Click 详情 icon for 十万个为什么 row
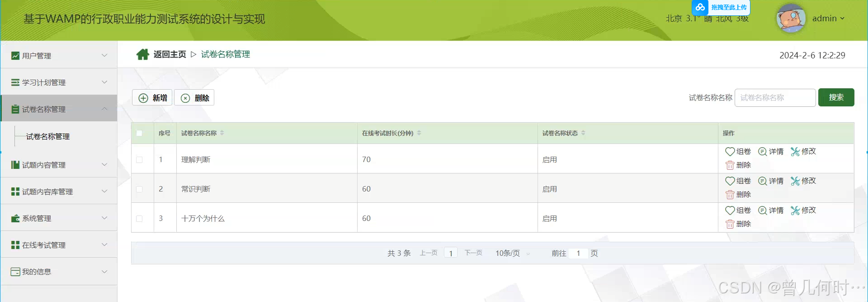The image size is (868, 302). pos(763,210)
